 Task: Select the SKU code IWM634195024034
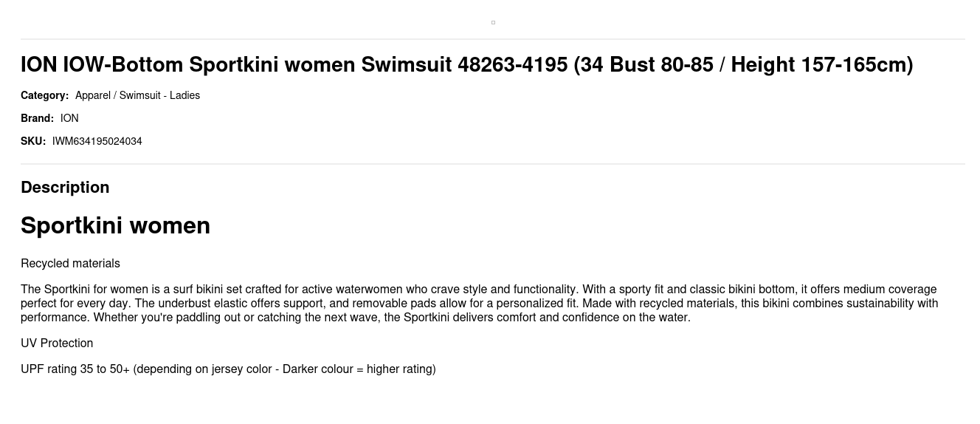pos(97,141)
